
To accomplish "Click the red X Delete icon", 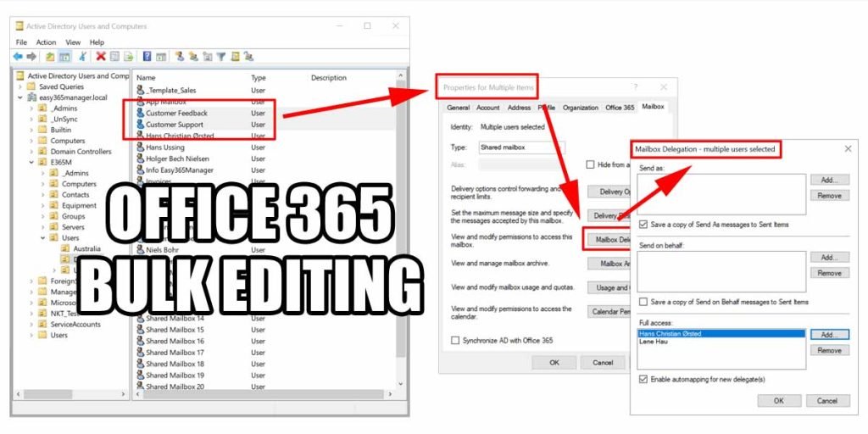I will click(100, 57).
